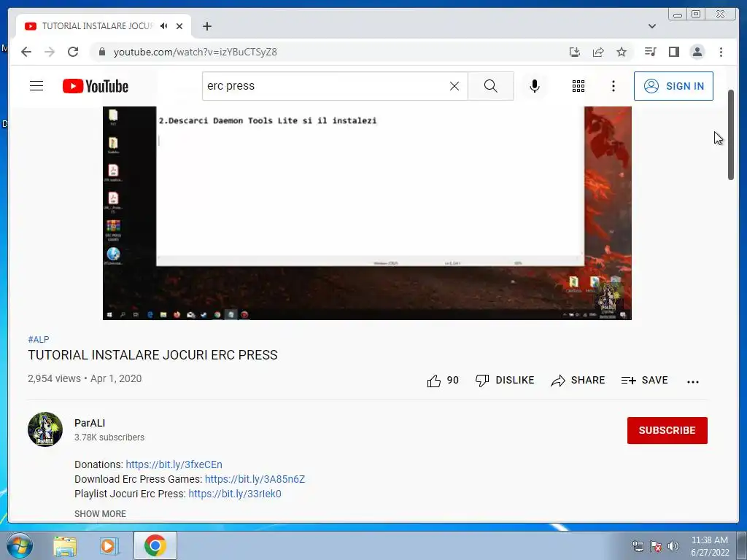
Task: Open the YouTube apps grid icon
Action: [x=578, y=86]
